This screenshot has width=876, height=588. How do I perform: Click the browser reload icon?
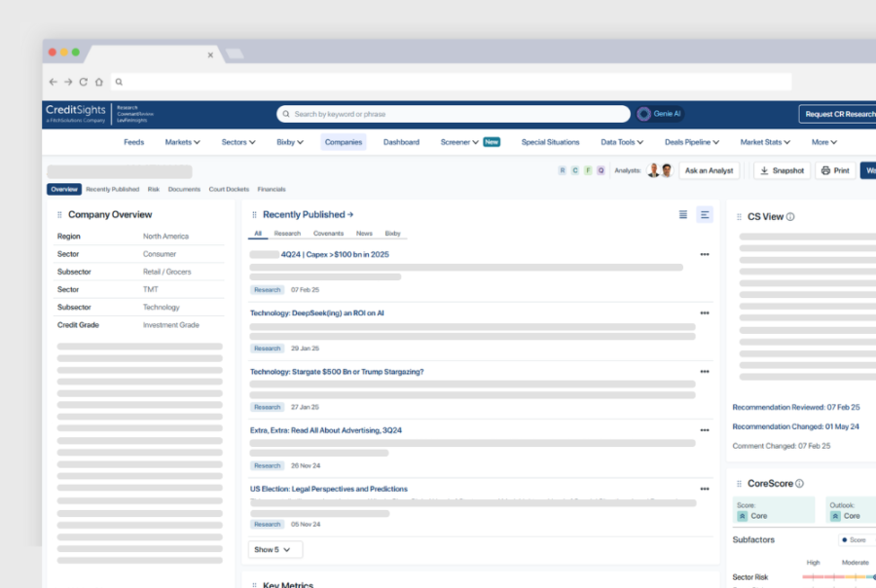(83, 83)
